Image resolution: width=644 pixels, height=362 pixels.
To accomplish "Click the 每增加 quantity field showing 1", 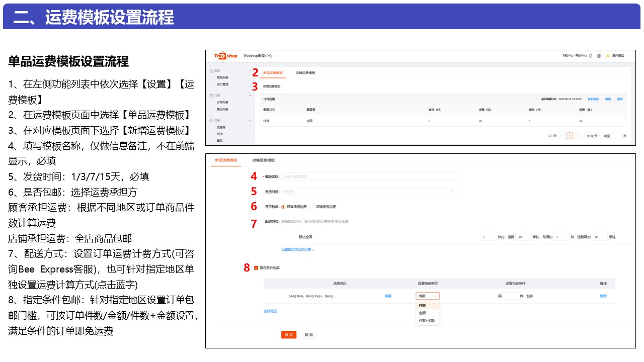I will [561, 237].
